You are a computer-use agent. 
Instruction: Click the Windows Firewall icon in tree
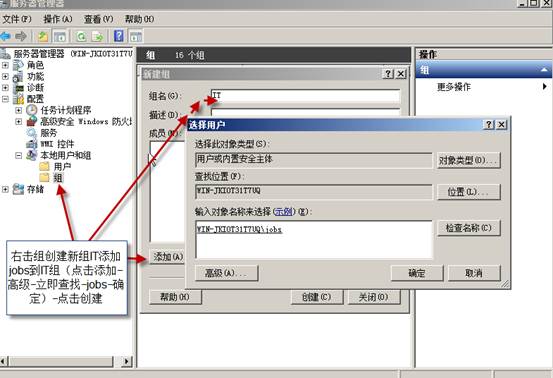pos(31,121)
